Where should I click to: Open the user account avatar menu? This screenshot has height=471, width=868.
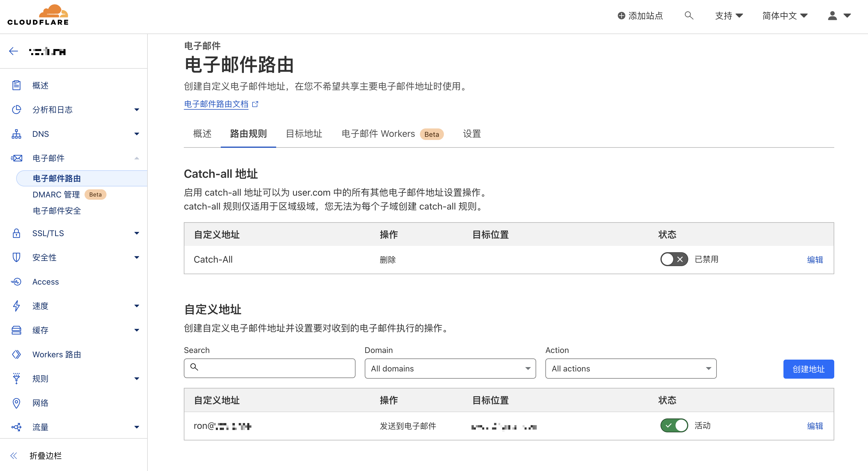click(x=839, y=16)
